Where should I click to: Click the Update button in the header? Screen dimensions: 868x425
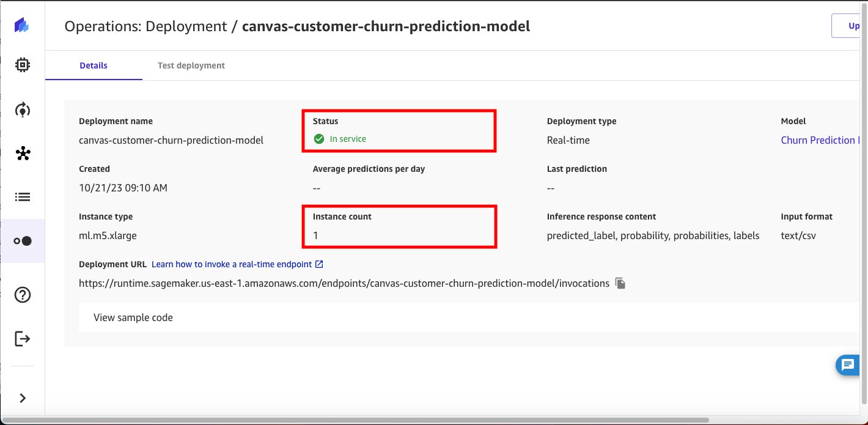coord(850,26)
